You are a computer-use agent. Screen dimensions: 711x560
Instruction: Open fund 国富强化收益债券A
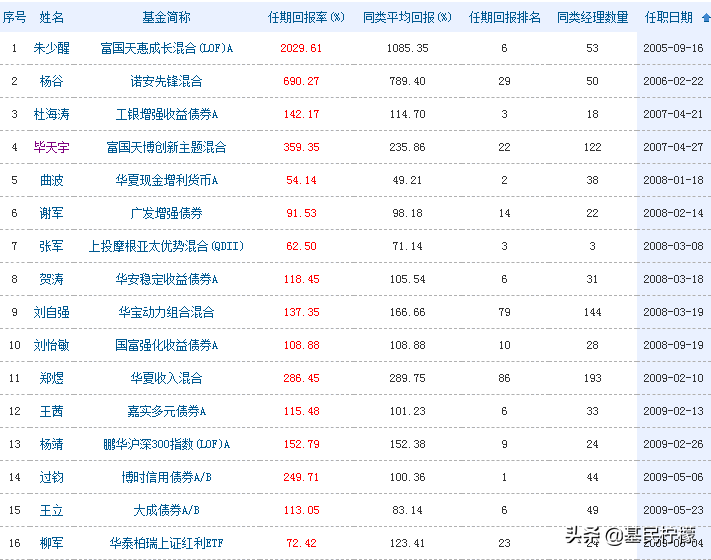point(166,346)
